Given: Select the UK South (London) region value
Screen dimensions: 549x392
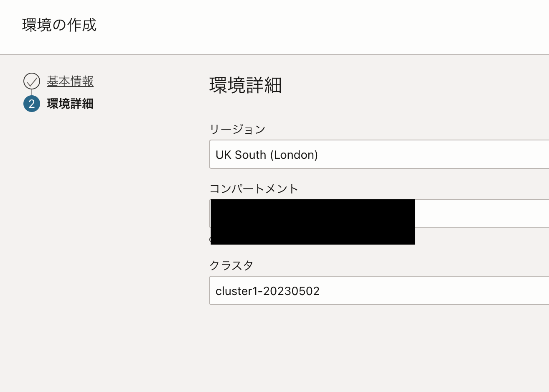Looking at the screenshot, I should [267, 155].
